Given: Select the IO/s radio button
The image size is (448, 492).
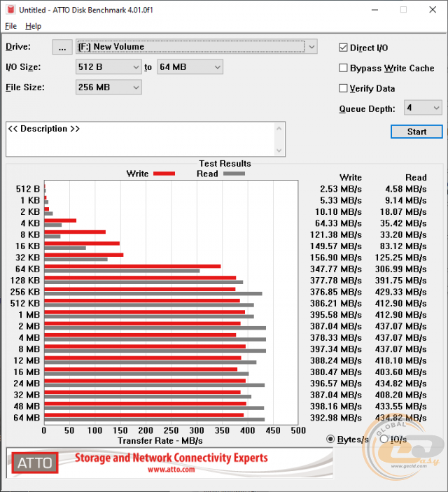Looking at the screenshot, I should tap(384, 439).
